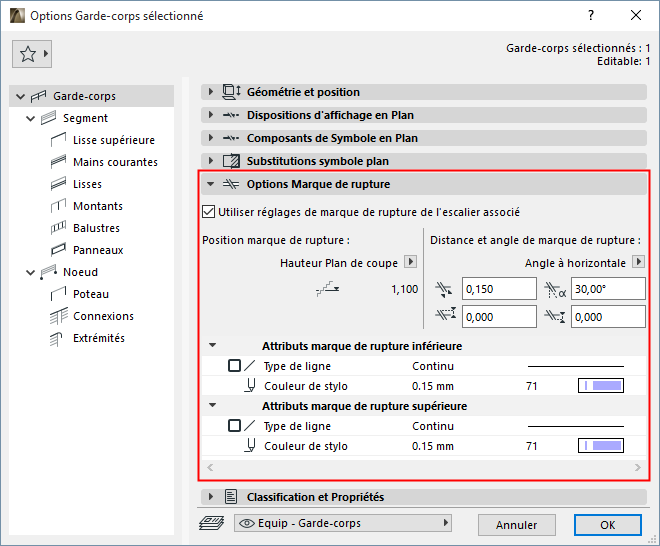Toggle Utiliser réglages de marque de rupture checkbox
The height and width of the screenshot is (546, 660).
pyautogui.click(x=208, y=212)
